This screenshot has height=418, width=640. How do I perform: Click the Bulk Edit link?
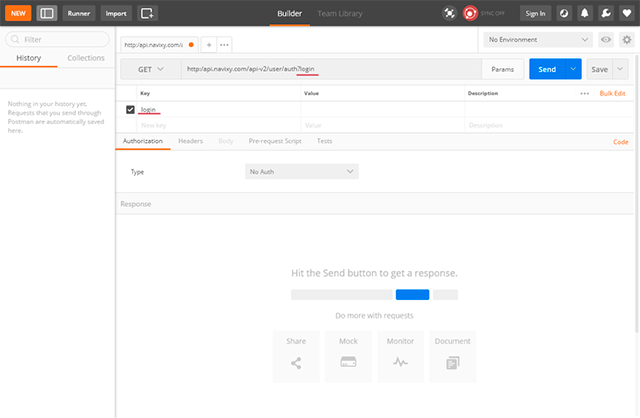pos(612,93)
